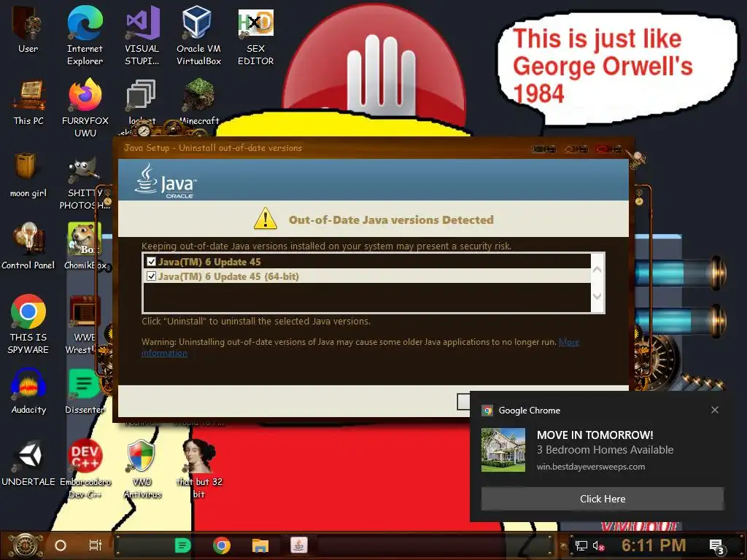Click MOVE IN TOMORROW! notification title
This screenshot has height=560, width=747.
[x=595, y=435]
